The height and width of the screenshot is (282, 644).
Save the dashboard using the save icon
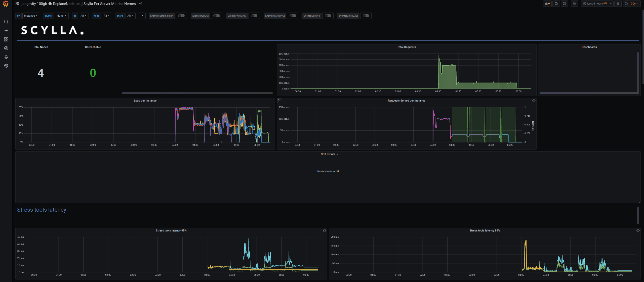point(556,4)
